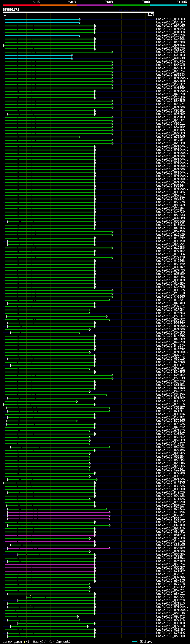
Task: Choose UniRef100_C7TQP9 hit name
Action: click(170, 571)
